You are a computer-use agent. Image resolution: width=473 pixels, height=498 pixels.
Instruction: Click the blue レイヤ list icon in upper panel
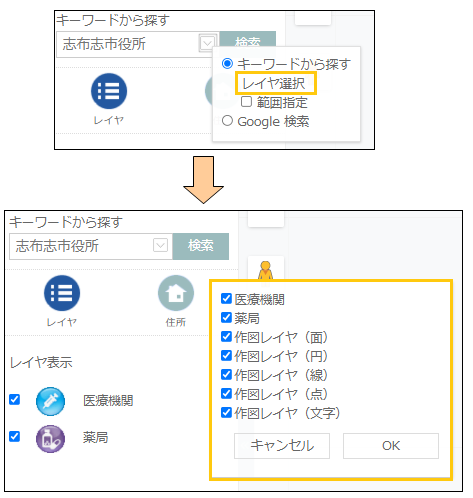coord(109,91)
